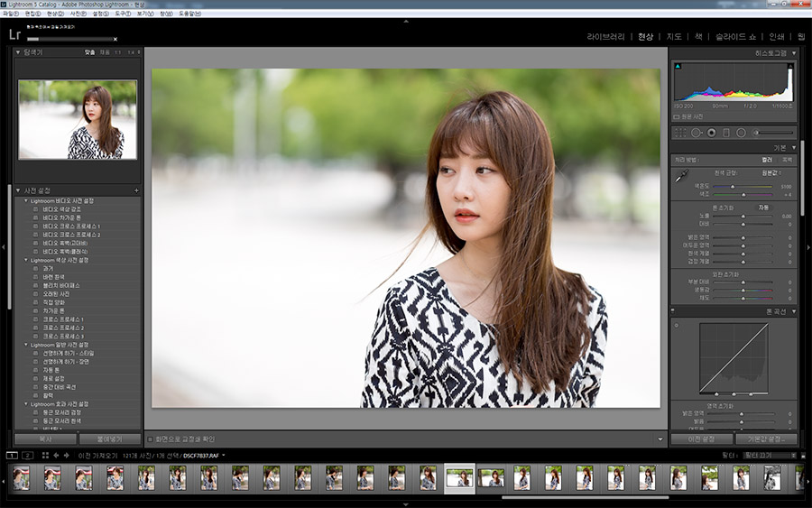Switch to the Slideshow module
The width and height of the screenshot is (812, 508).
click(x=735, y=37)
